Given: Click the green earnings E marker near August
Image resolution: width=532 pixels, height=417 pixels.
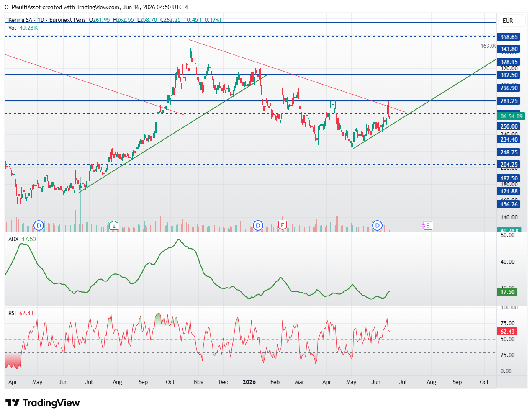Looking at the screenshot, I should point(113,226).
